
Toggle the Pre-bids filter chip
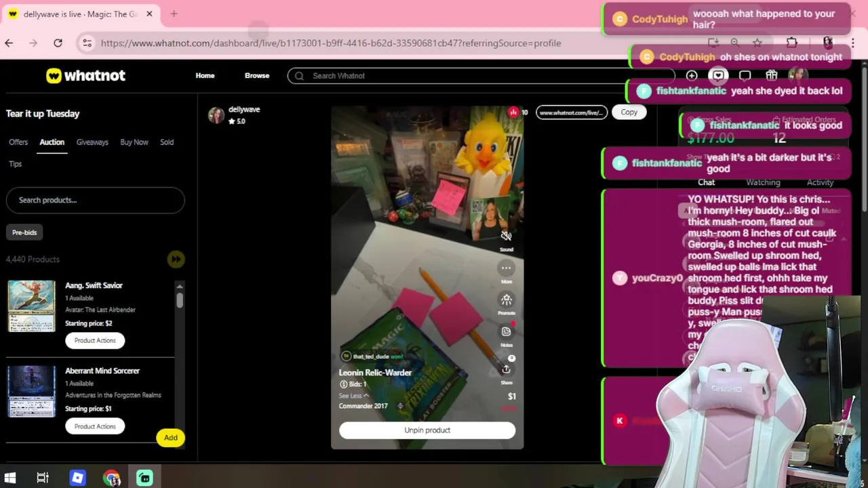tap(24, 232)
